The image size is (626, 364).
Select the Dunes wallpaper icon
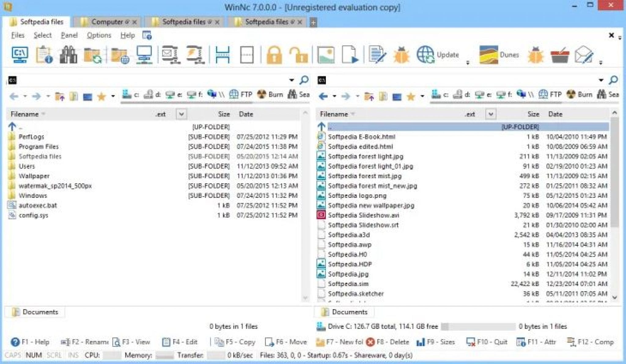(488, 54)
